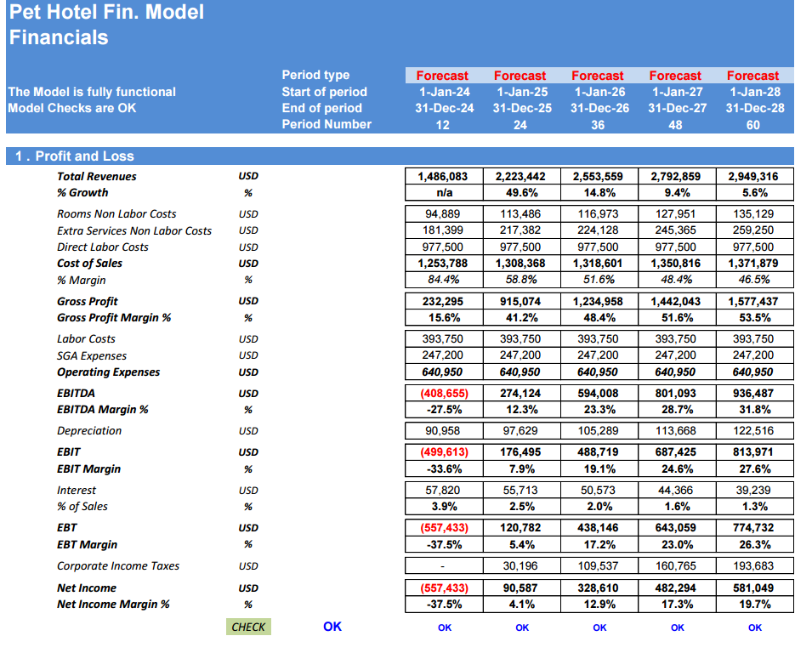Select Direct Labor Costs row label
The image size is (812, 653).
pos(103,247)
